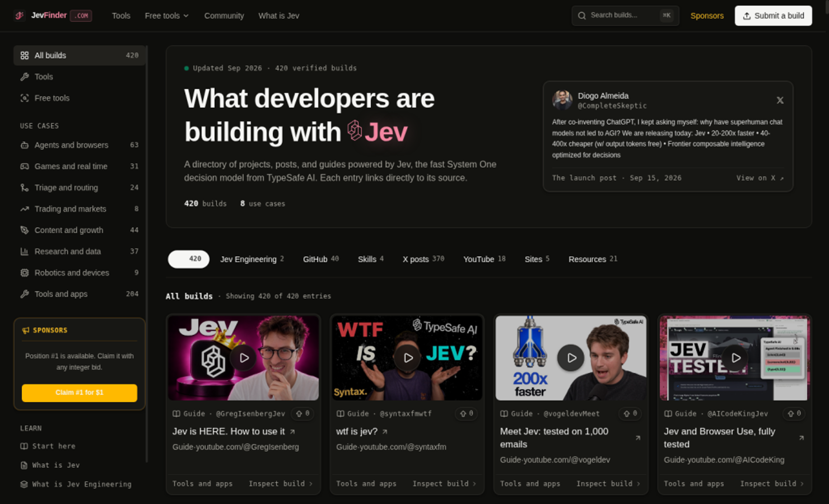
Task: Click the Research and data chart icon
Action: click(x=25, y=251)
